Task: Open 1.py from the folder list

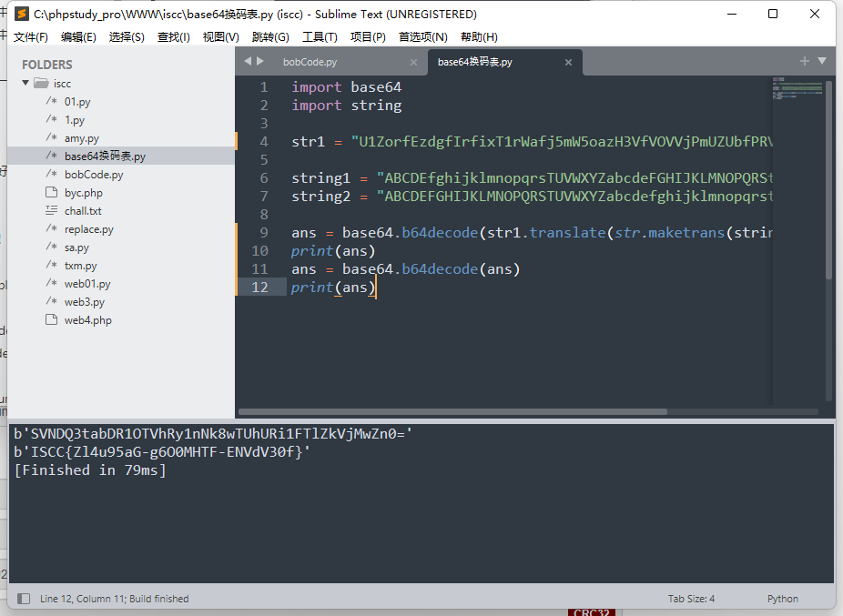Action: [x=74, y=120]
